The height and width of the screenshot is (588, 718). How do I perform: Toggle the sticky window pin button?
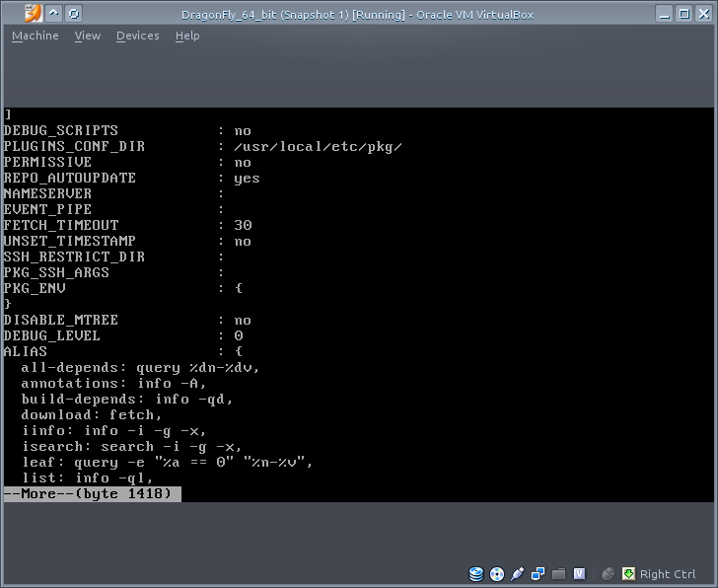pyautogui.click(x=74, y=14)
